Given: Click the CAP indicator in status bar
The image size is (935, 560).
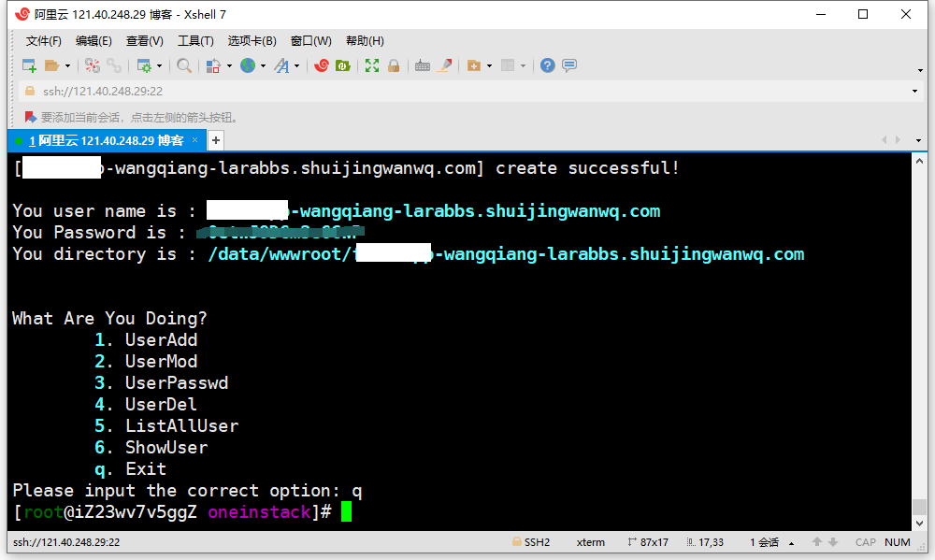Looking at the screenshot, I should click(865, 542).
